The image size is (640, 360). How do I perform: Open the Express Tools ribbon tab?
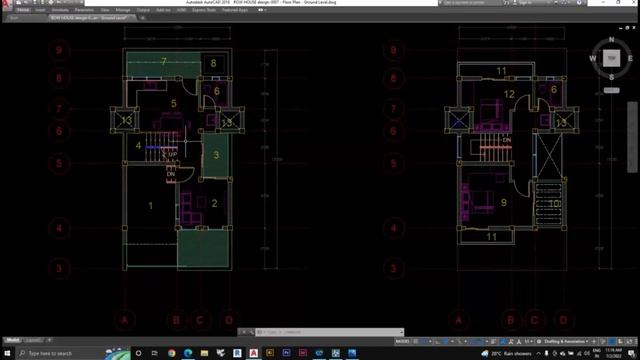pos(204,10)
